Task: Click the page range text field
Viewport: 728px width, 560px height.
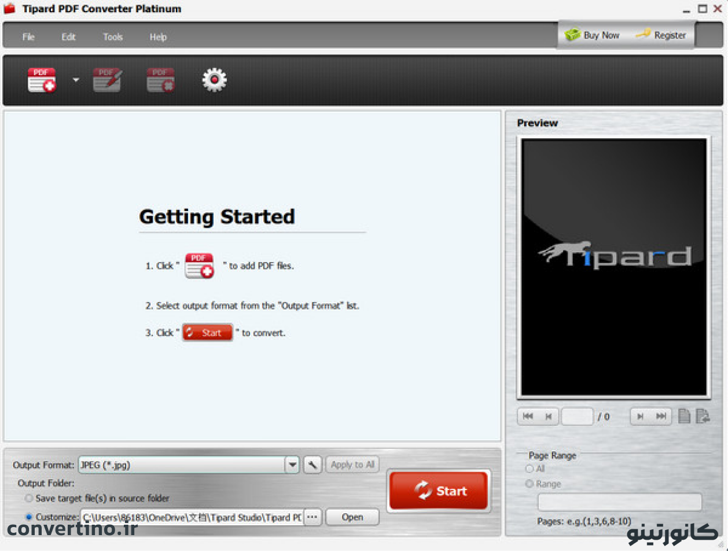Action: pyautogui.click(x=620, y=502)
